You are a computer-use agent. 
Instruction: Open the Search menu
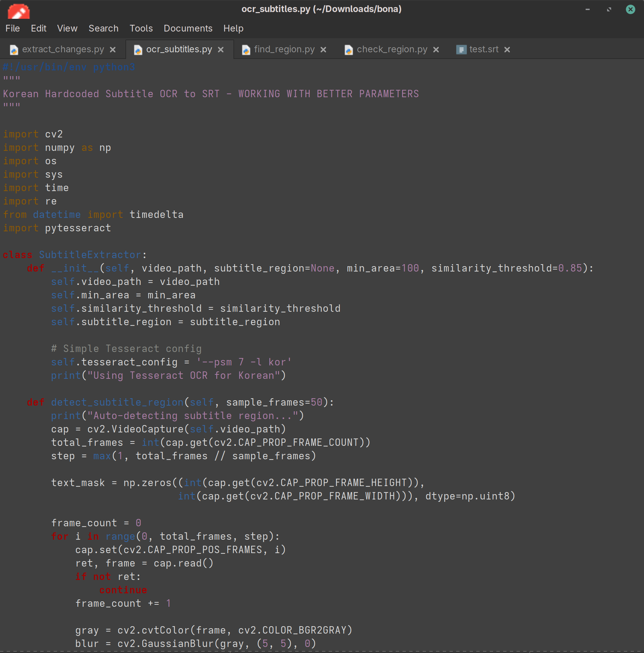point(104,28)
